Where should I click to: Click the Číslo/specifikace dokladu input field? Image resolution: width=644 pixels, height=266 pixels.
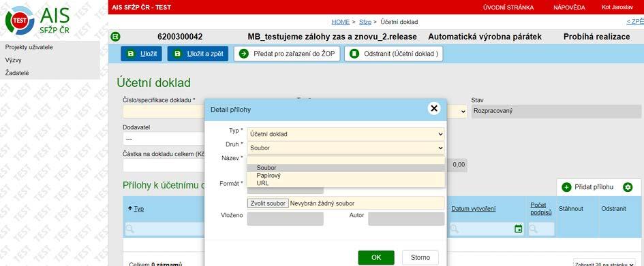(164, 112)
